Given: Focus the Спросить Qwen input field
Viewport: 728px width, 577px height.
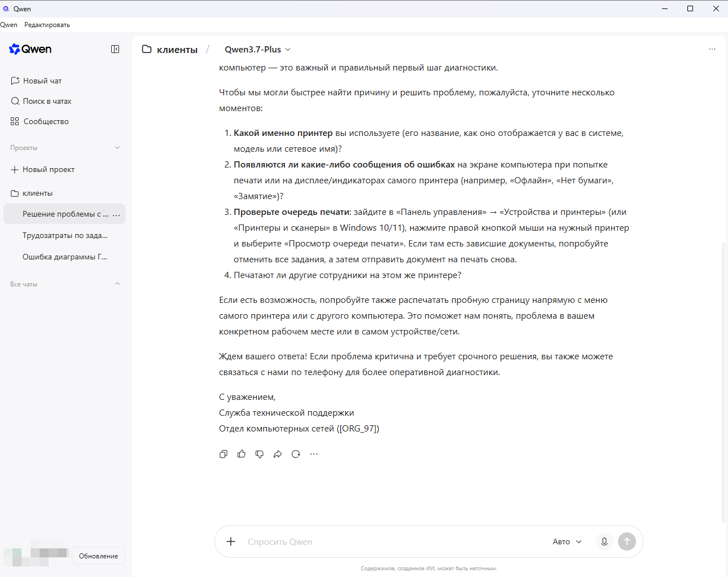Looking at the screenshot, I should coord(395,541).
